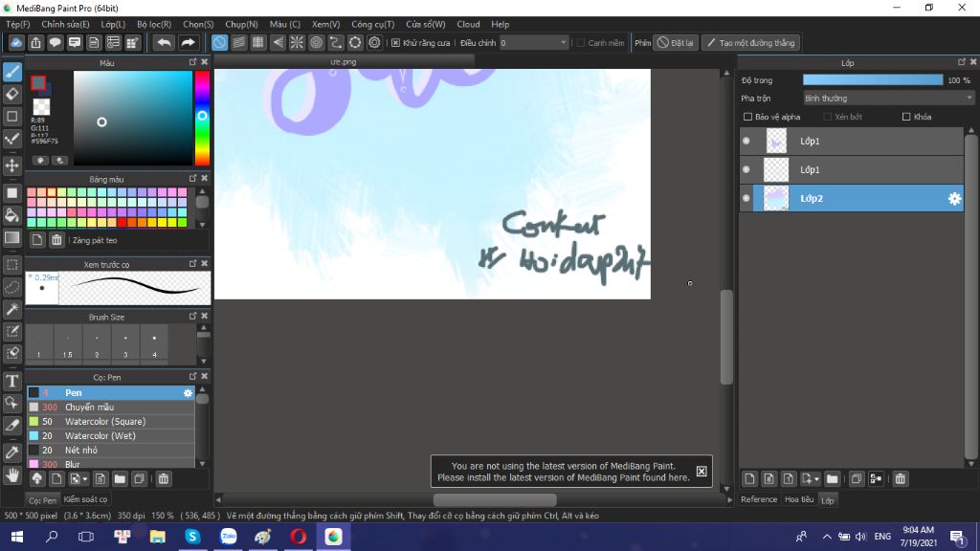Enable the parallel lines snap guide

click(238, 42)
